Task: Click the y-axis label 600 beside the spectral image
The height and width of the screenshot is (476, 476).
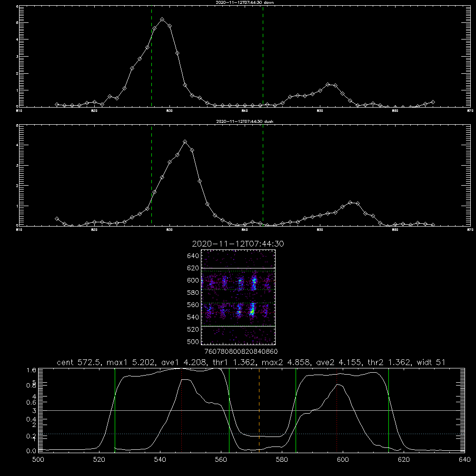Action: pos(193,280)
